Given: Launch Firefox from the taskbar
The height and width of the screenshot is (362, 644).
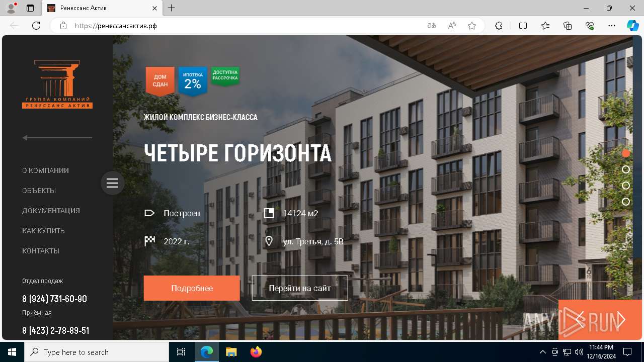Looking at the screenshot, I should pyautogui.click(x=256, y=352).
